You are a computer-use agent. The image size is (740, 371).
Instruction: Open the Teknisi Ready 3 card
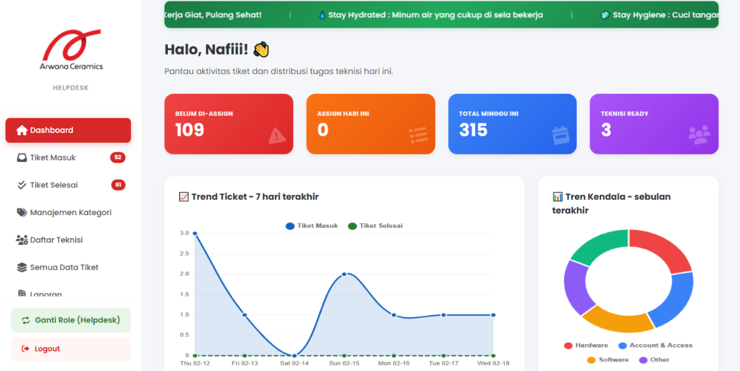click(654, 124)
